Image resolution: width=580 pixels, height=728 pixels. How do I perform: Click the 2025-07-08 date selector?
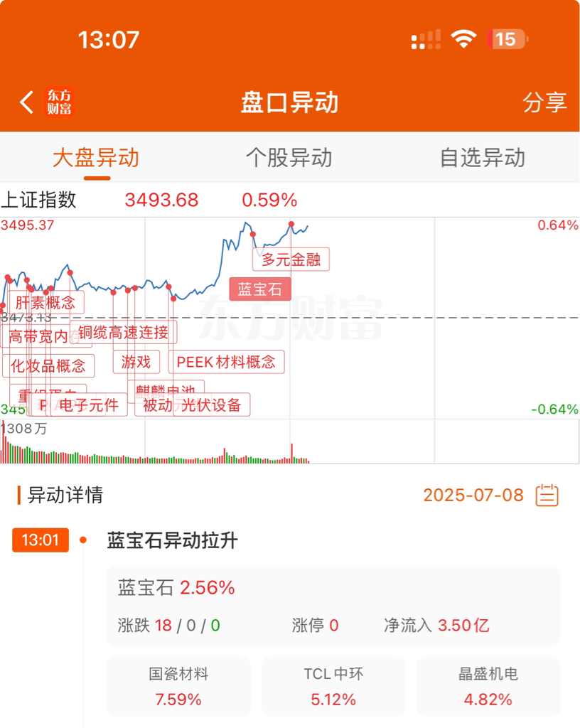(473, 495)
